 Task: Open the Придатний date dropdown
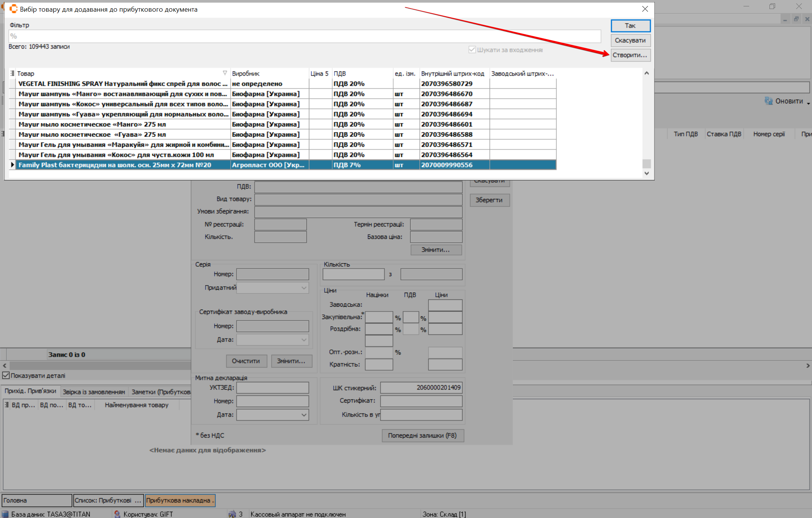pos(304,288)
